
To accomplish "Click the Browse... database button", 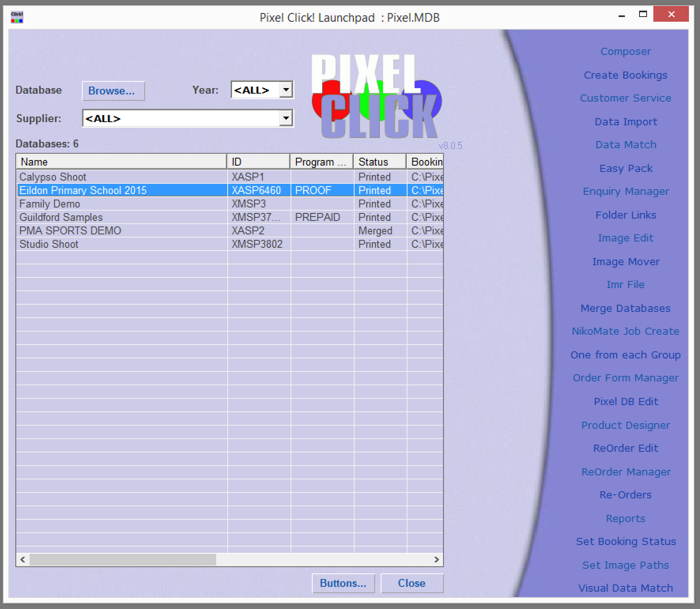I will coord(113,91).
